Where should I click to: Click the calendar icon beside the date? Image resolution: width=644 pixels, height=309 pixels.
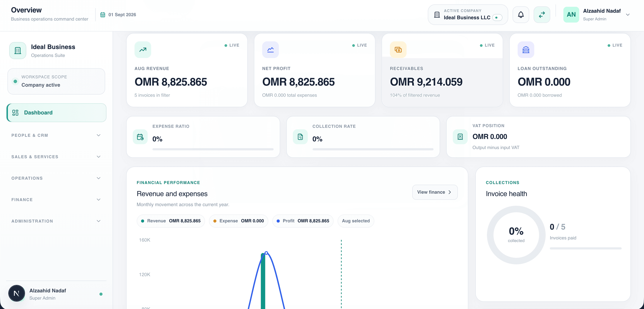[103, 15]
